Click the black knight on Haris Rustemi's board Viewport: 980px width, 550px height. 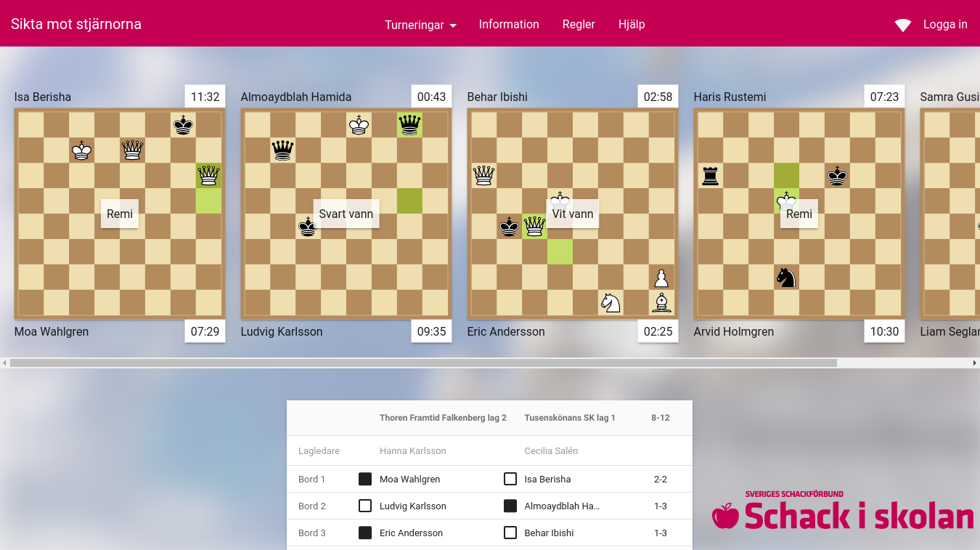[x=786, y=278]
